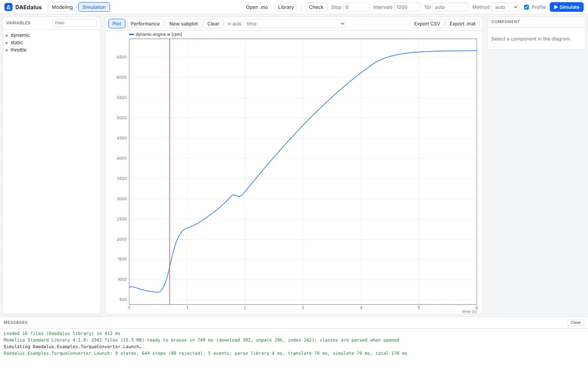Toggle the Profile checkbox
588x368 pixels.
[x=526, y=7]
